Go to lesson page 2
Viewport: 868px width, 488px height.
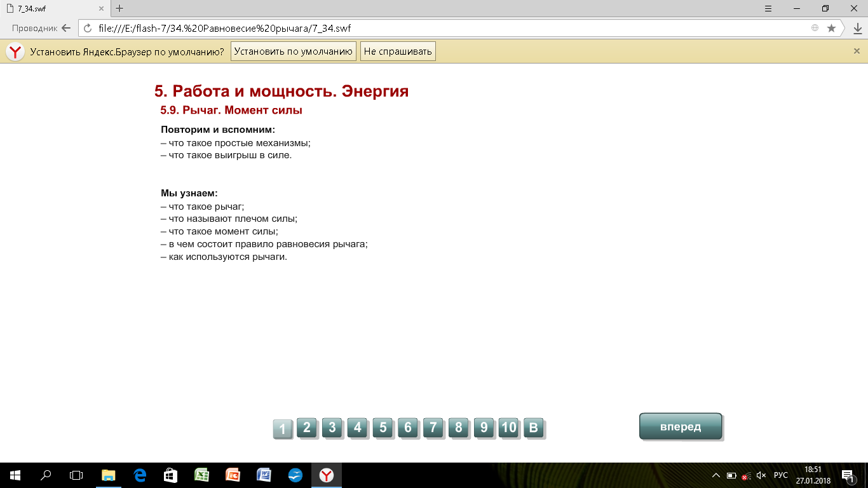pyautogui.click(x=307, y=428)
